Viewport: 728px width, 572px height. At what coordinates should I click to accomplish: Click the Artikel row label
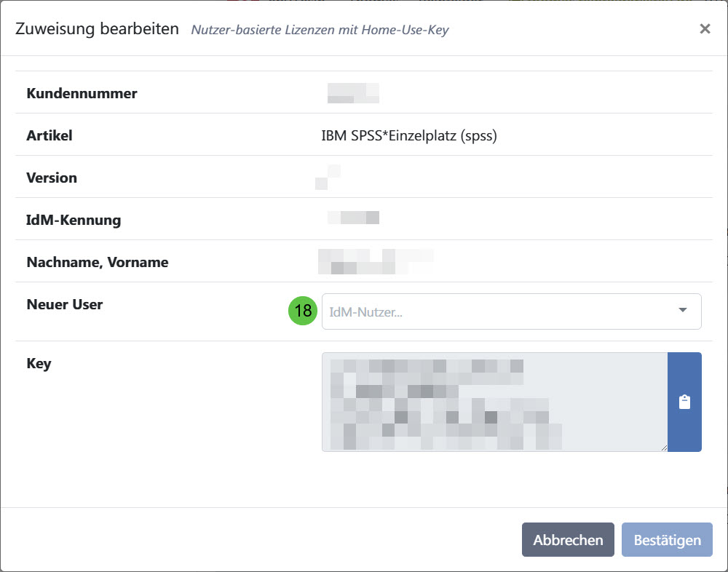point(50,135)
